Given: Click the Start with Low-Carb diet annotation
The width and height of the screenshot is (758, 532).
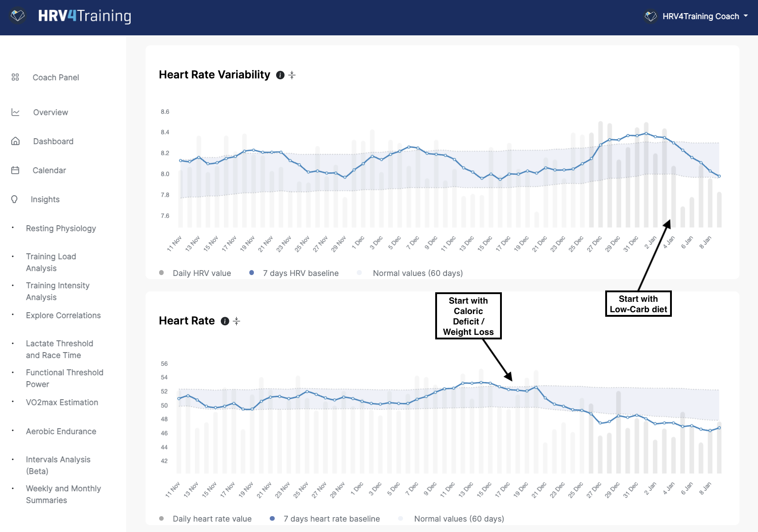Looking at the screenshot, I should point(638,304).
